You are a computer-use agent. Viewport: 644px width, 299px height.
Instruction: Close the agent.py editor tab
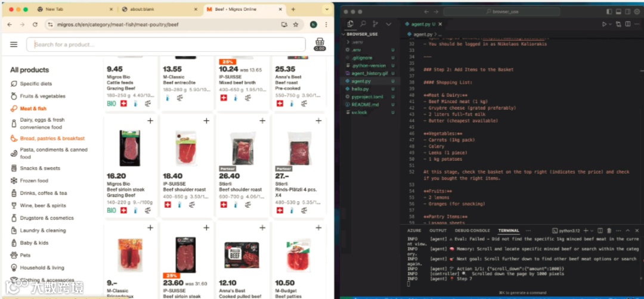(441, 24)
